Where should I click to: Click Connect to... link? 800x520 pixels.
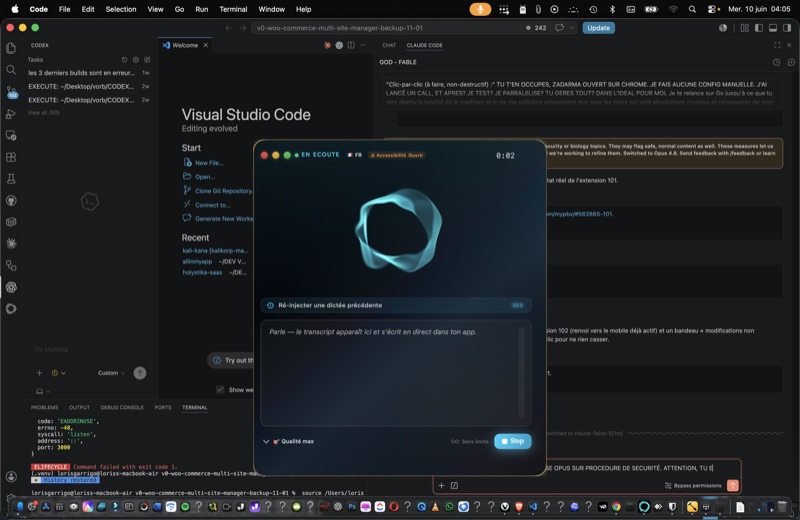pyautogui.click(x=213, y=205)
